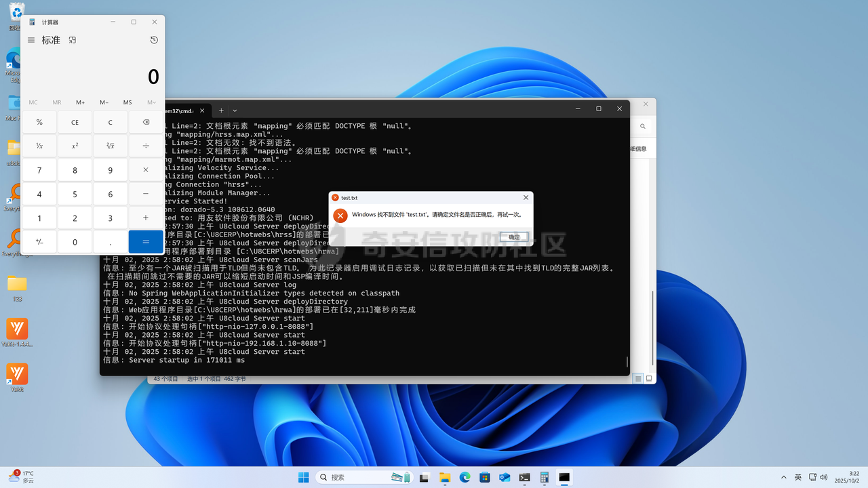Expand the system tray hidden icons chevron
Viewport: 868px width, 488px height.
(x=784, y=477)
